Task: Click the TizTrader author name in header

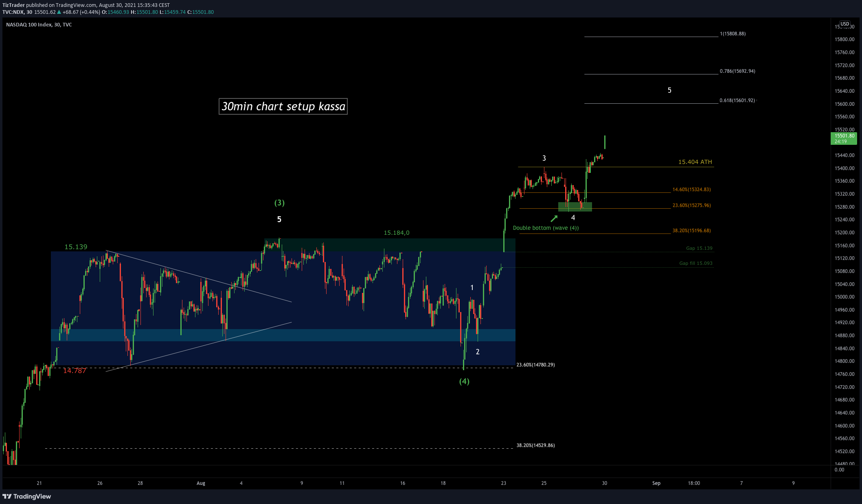Action: click(x=13, y=5)
